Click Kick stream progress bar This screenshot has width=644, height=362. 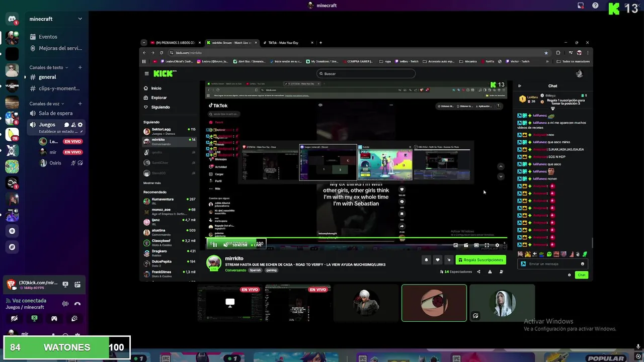click(x=356, y=238)
